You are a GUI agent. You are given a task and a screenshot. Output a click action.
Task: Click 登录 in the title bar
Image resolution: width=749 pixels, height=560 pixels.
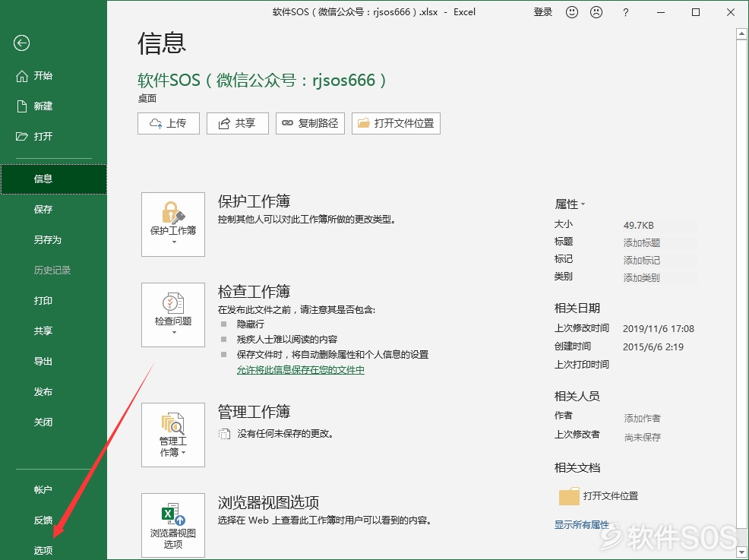point(542,12)
